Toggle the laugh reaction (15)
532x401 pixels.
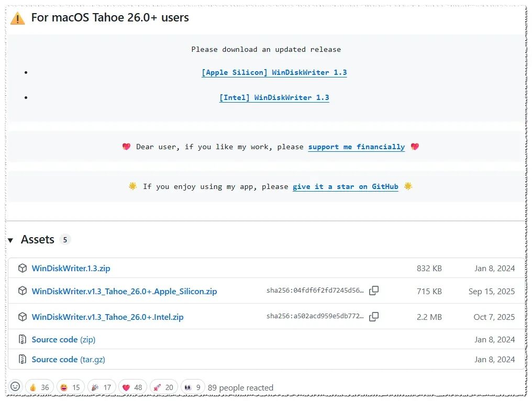tap(70, 387)
